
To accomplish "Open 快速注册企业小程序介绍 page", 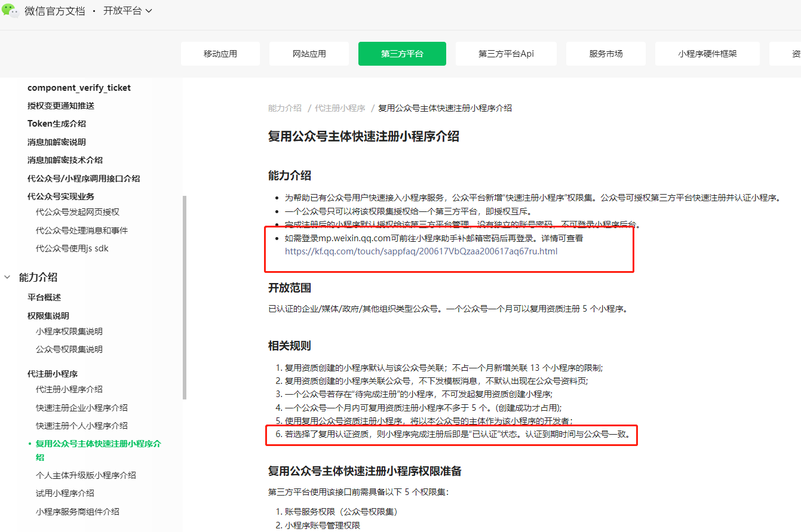I will click(x=82, y=408).
